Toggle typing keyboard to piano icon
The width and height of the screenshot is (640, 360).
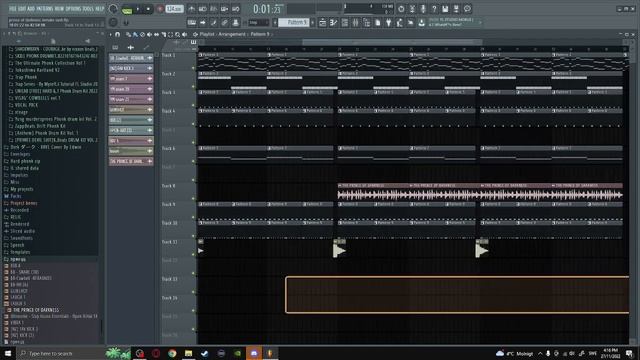[x=191, y=23]
